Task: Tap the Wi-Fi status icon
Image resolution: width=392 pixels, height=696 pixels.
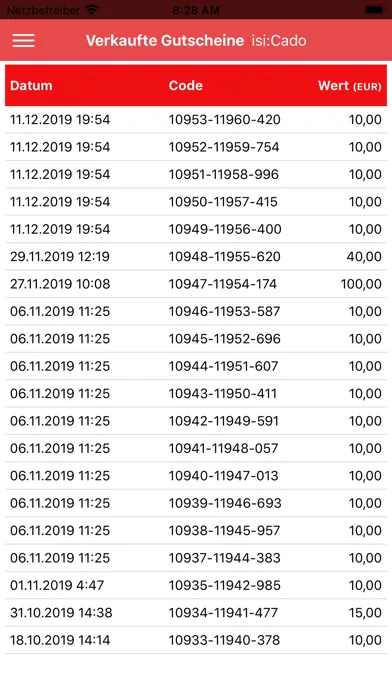Action: point(91,10)
